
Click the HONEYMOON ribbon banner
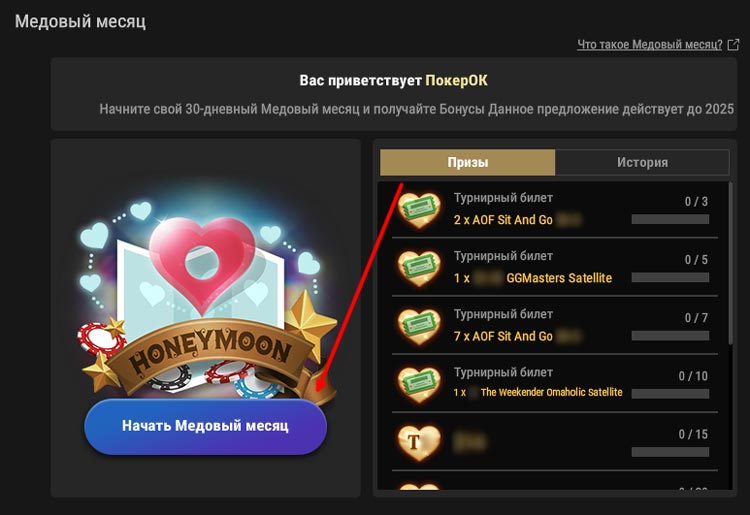pos(209,353)
